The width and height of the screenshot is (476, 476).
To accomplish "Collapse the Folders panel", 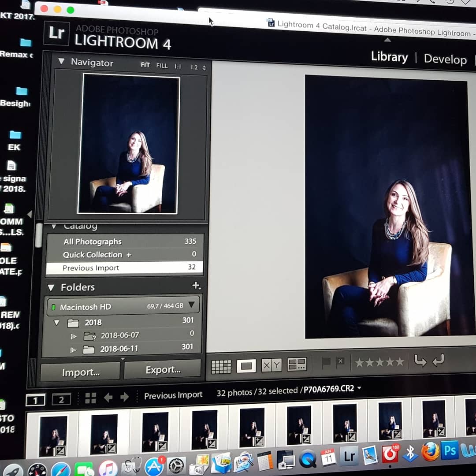I will pos(51,287).
